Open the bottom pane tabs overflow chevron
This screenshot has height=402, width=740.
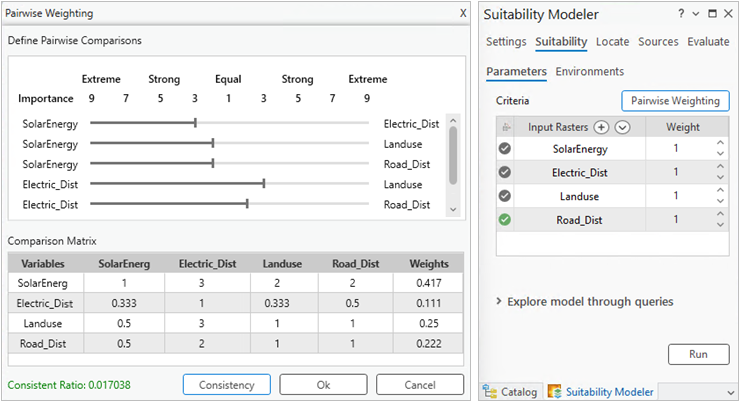click(731, 393)
